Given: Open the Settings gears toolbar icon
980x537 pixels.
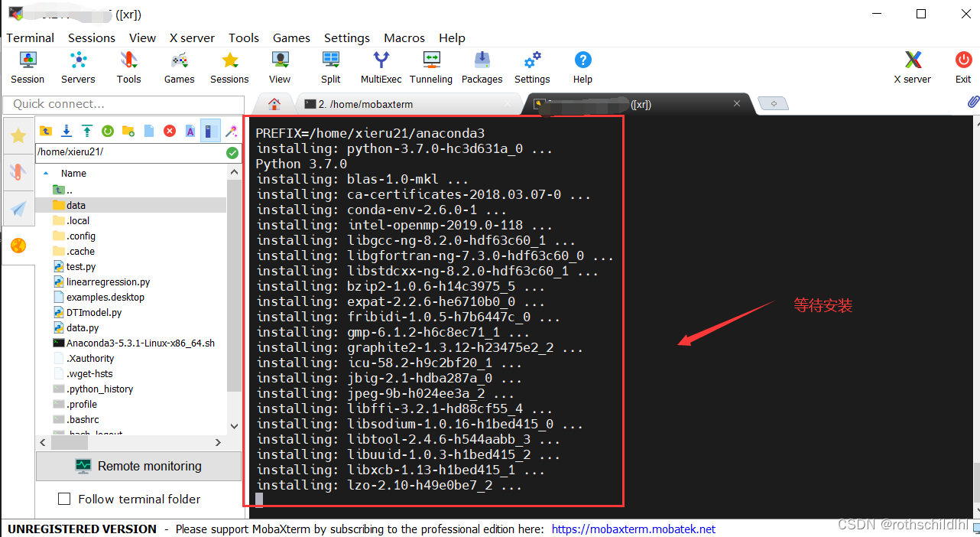Looking at the screenshot, I should click(532, 67).
